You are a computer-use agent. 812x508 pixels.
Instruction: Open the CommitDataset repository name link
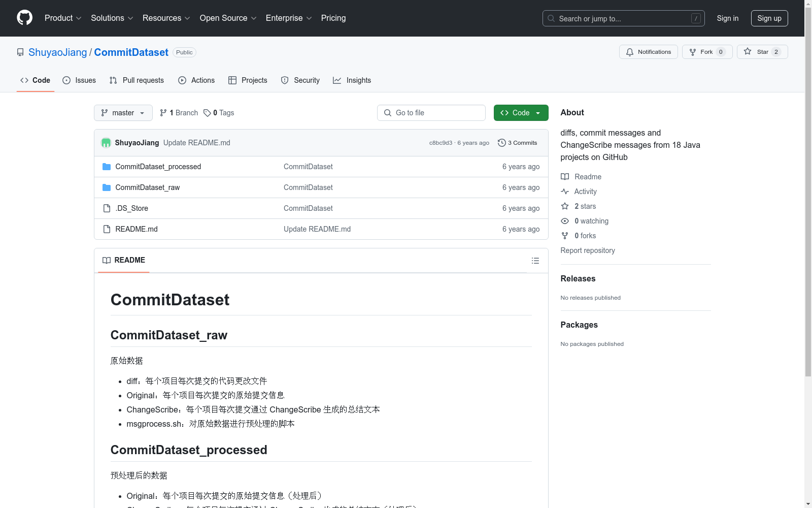tap(131, 52)
